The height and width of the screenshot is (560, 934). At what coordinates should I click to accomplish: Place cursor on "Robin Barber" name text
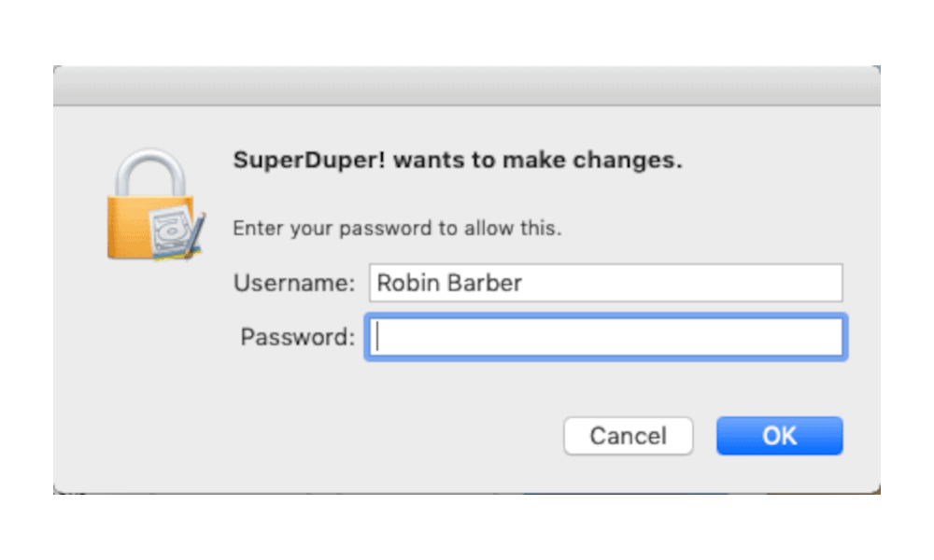(450, 283)
